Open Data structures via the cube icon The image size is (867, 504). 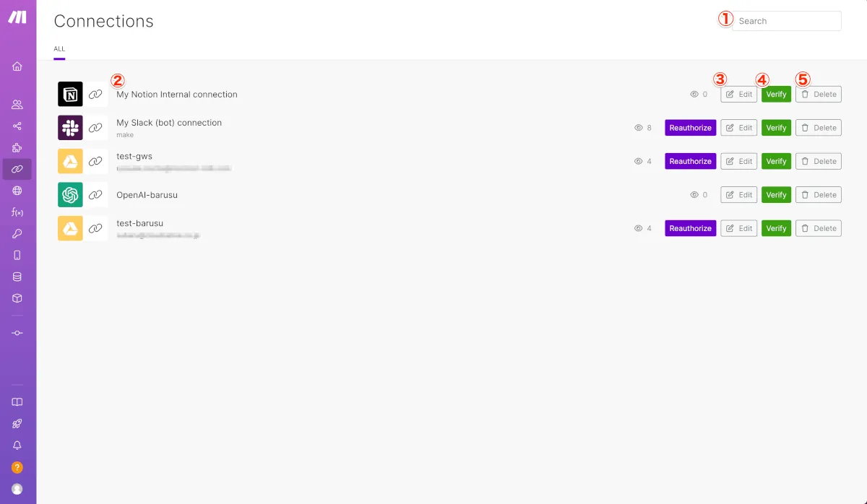[x=17, y=298]
